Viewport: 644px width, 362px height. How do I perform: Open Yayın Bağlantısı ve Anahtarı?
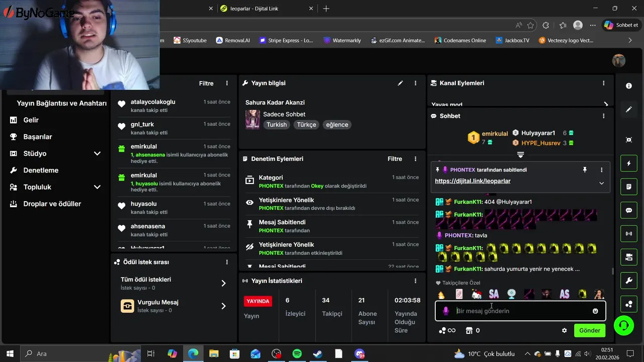click(x=61, y=103)
